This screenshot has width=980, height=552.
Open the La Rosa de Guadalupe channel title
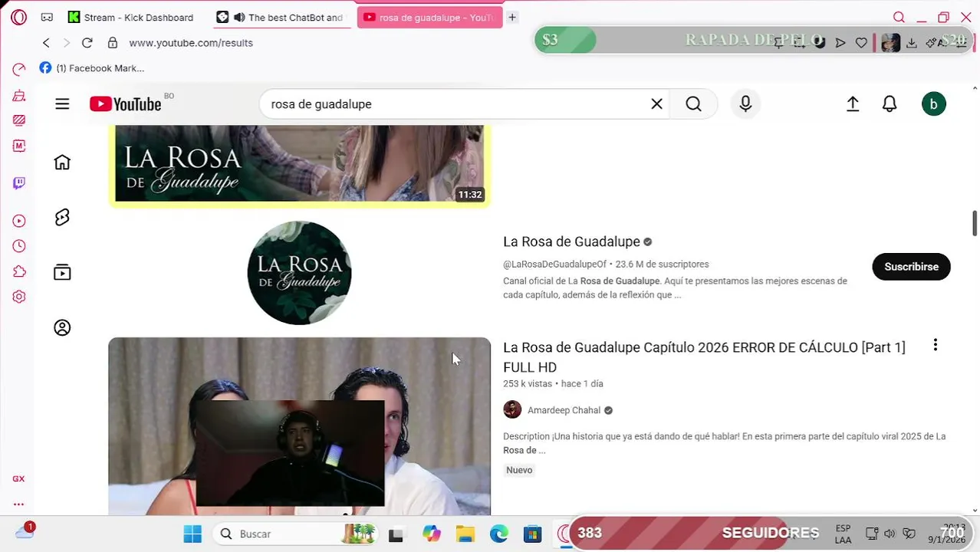tap(571, 242)
